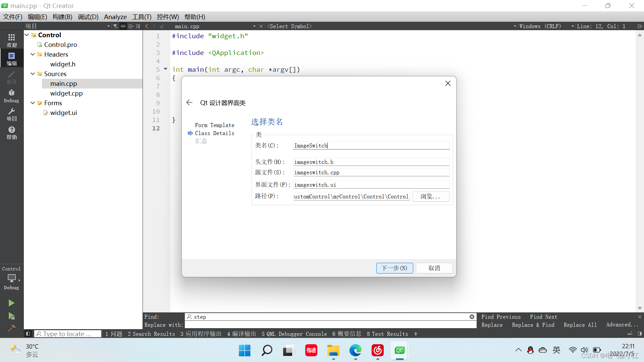Switch to Edit (编辑) mode

click(x=12, y=58)
